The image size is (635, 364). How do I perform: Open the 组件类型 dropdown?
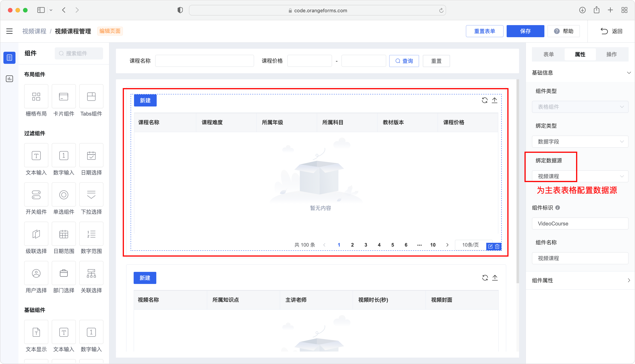click(x=580, y=107)
